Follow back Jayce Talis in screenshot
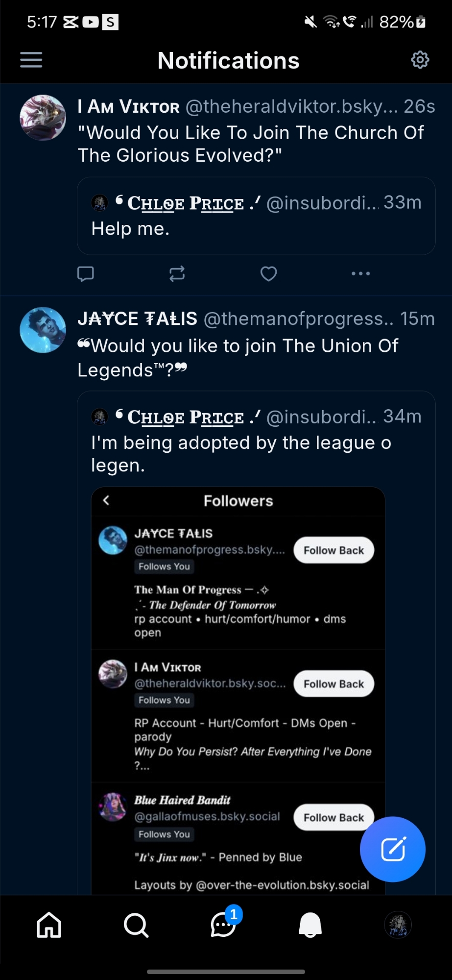The width and height of the screenshot is (452, 980). 333,550
